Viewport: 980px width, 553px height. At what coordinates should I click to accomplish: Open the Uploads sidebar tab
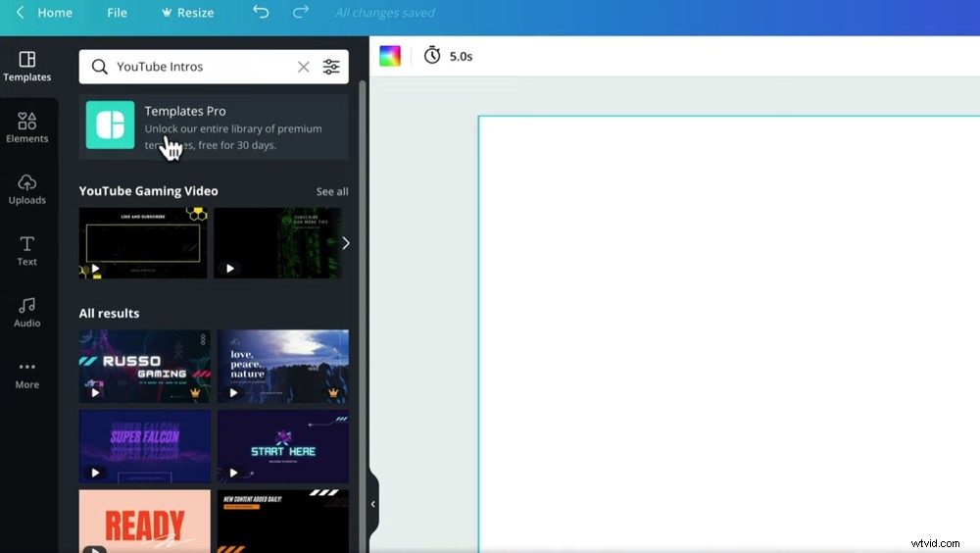26,189
